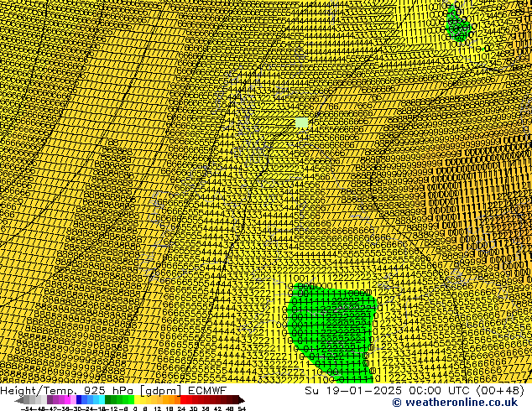Click the legend scale label 12
The width and height of the screenshot is (532, 411).
(x=158, y=408)
